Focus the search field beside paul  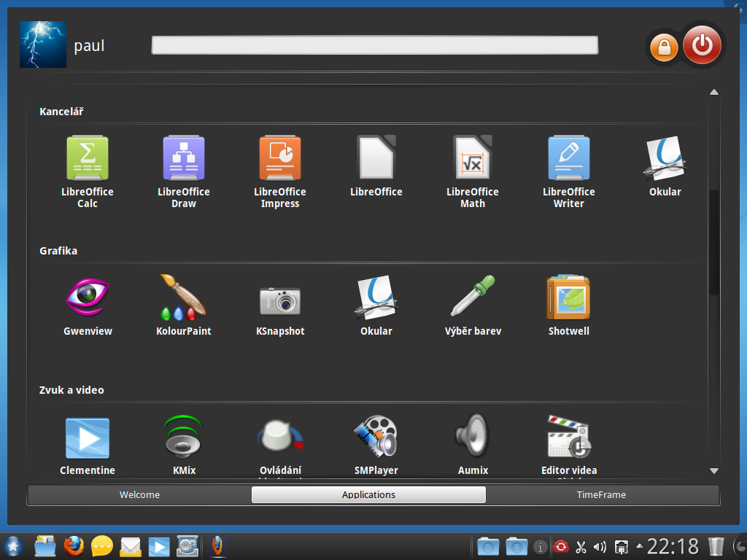tap(375, 45)
